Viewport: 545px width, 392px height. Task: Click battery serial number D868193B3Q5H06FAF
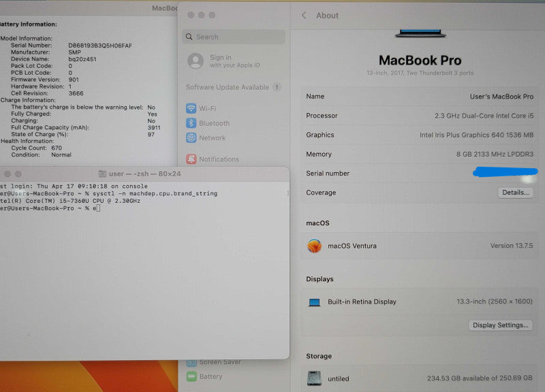pos(100,46)
